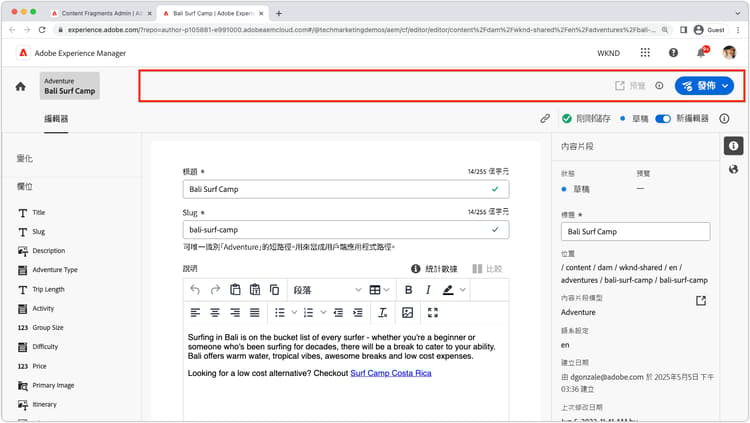This screenshot has width=750, height=423.
Task: Open the properties info panel icon
Action: 733,146
